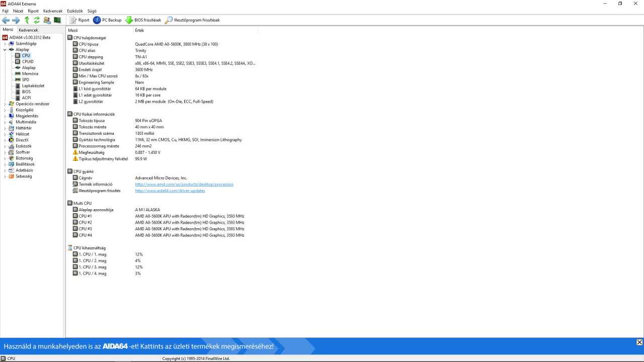This screenshot has height=362, width=644.
Task: Expand the Hálózat tree node
Action: pos(5,134)
